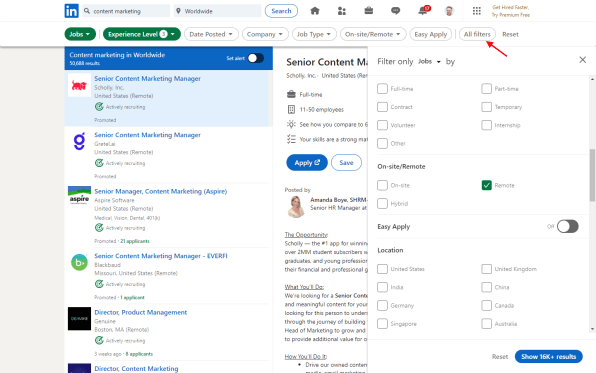
Task: Check the Full-time job type checkbox
Action: [382, 89]
